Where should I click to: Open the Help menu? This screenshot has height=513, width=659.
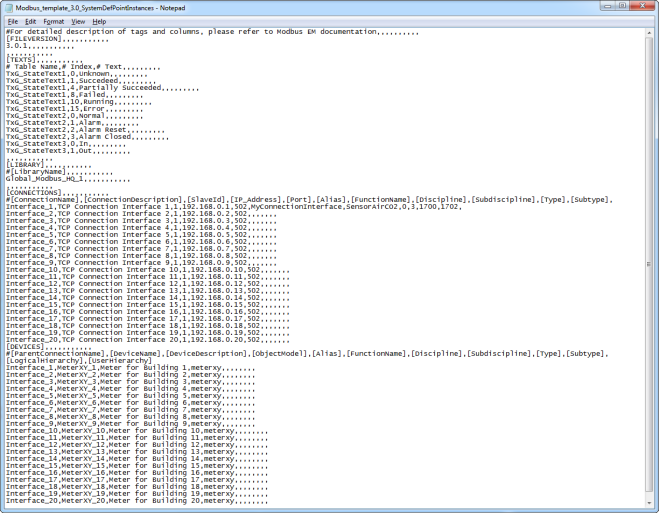(x=99, y=21)
